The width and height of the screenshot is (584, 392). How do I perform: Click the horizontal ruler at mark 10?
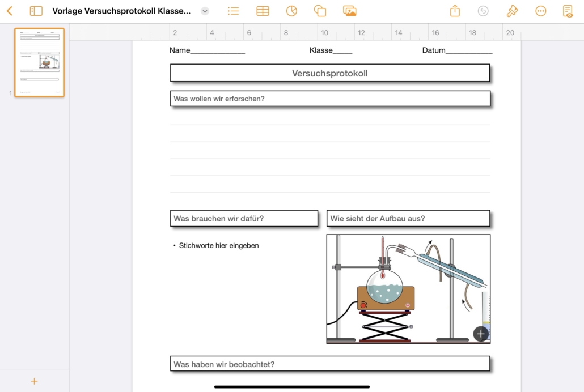[324, 33]
